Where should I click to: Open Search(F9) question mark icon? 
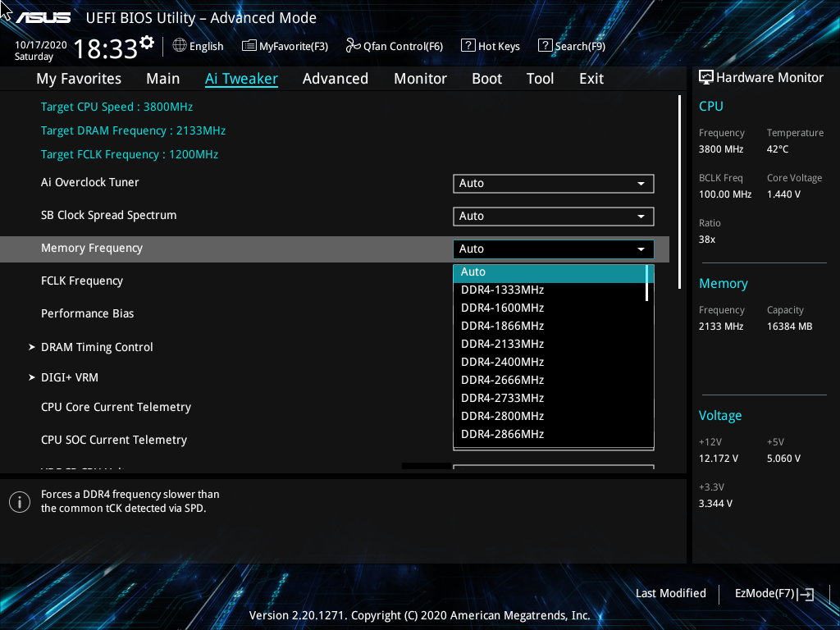point(545,46)
